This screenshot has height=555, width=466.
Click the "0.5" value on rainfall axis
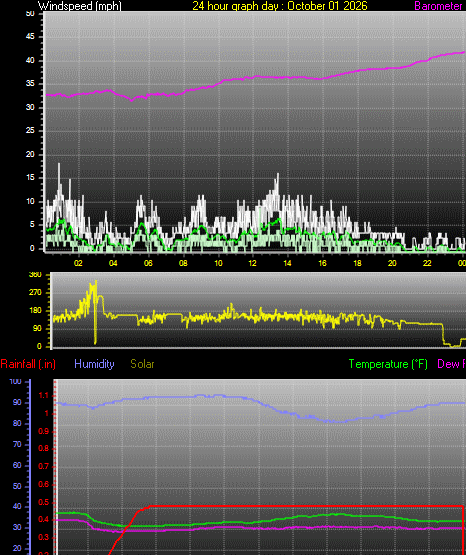pyautogui.click(x=44, y=502)
